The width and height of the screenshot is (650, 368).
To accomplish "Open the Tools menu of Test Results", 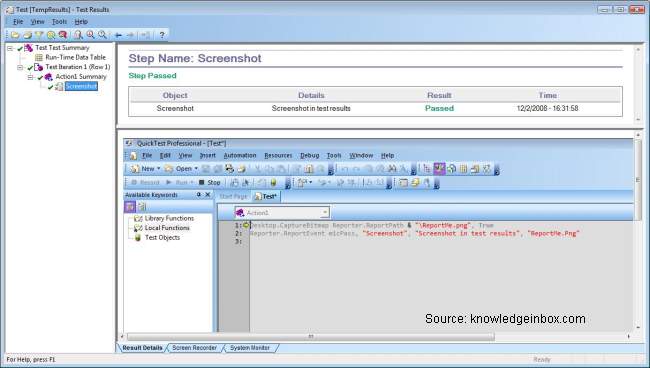I will [59, 22].
